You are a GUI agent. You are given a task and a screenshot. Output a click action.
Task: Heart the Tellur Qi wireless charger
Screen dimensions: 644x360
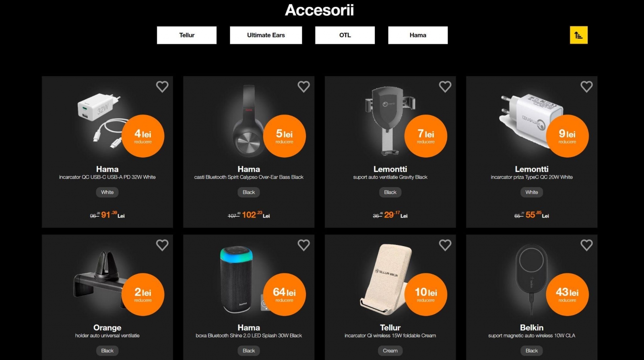point(445,245)
